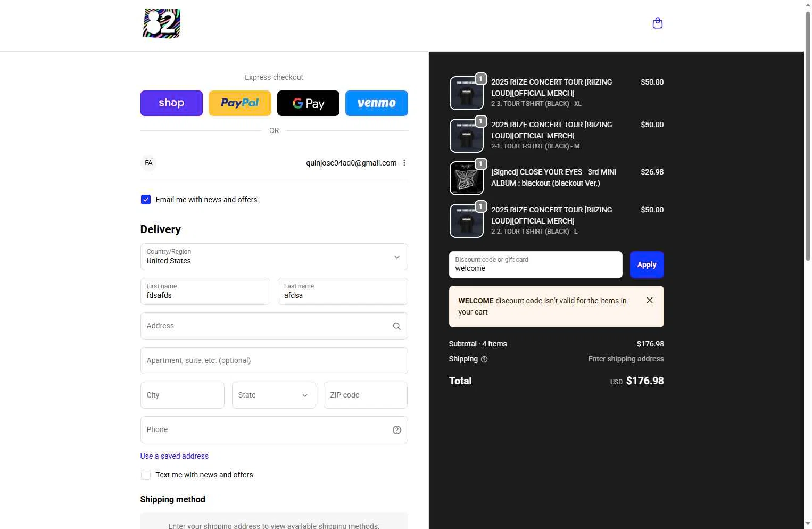Click the size M tour t-shirt thumbnail

pyautogui.click(x=467, y=136)
